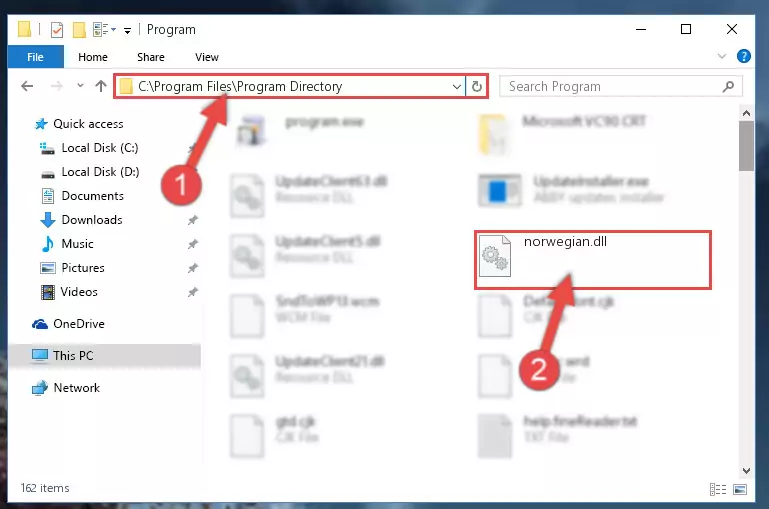Click the pin icon next to Videos
Screen dimensions: 769x509
(x=193, y=292)
